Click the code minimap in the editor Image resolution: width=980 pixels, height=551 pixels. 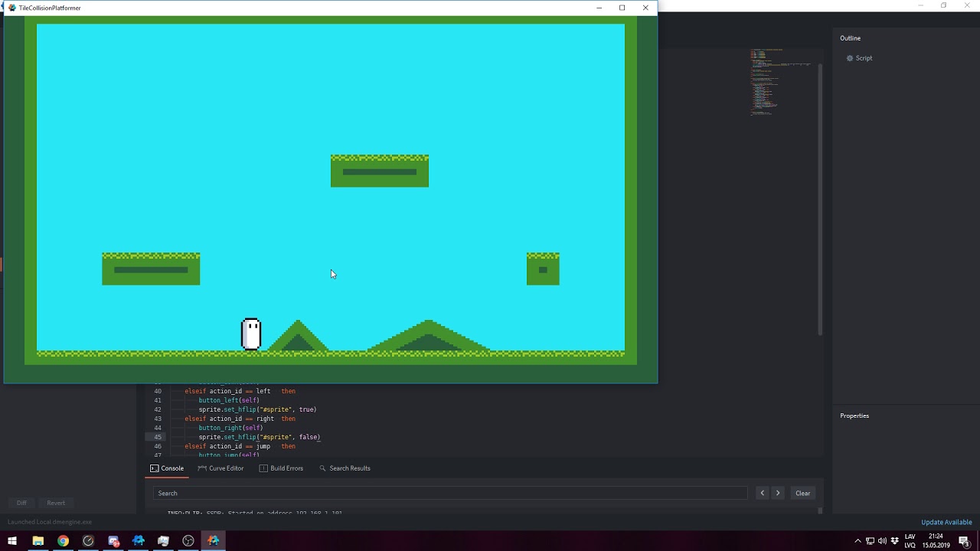(x=779, y=82)
